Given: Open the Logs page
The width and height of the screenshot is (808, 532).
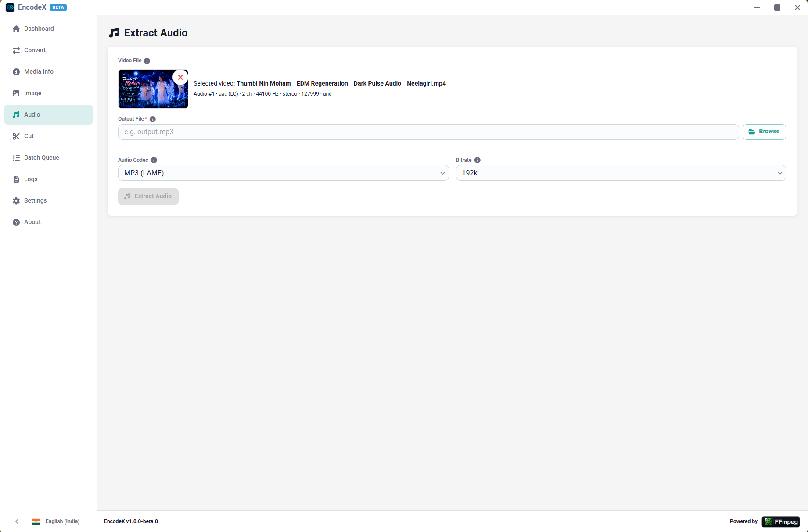Looking at the screenshot, I should pyautogui.click(x=48, y=179).
